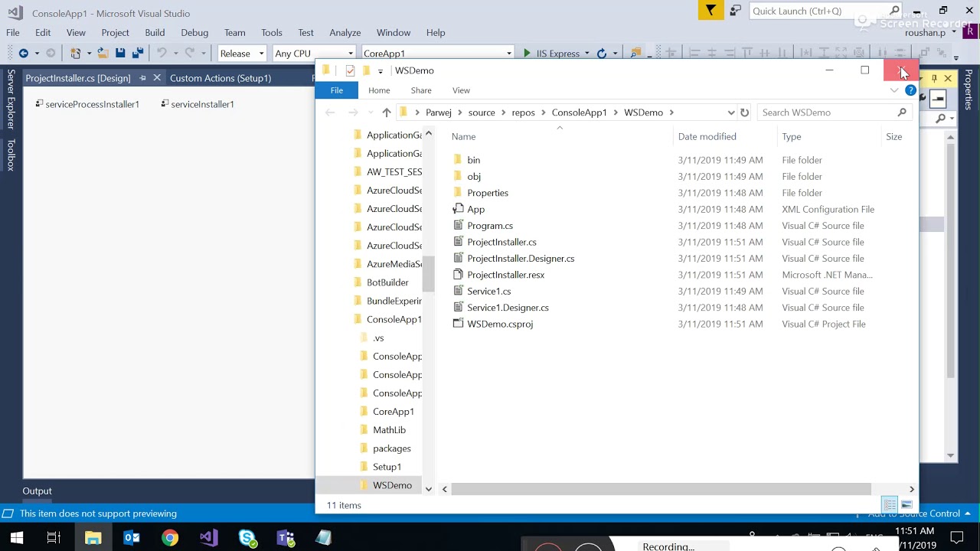Open Outlook from the taskbar
Screen dimensions: 980x551
click(x=131, y=538)
